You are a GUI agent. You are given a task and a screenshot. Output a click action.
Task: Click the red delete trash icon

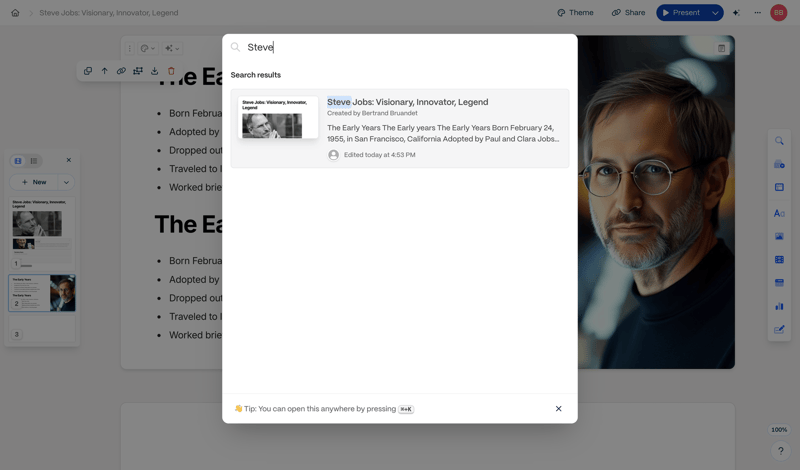coord(171,71)
